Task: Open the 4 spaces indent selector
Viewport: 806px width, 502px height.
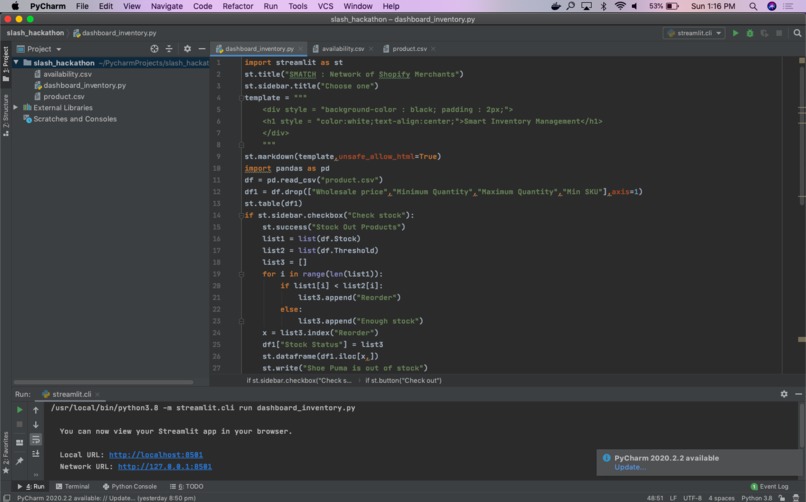Action: [x=721, y=498]
